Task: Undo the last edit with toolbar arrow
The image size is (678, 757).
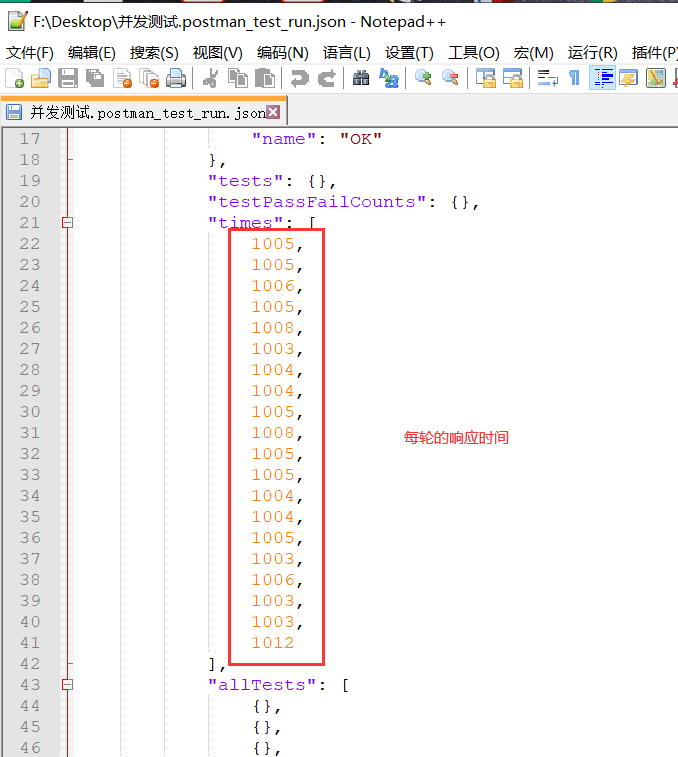Action: pos(299,78)
